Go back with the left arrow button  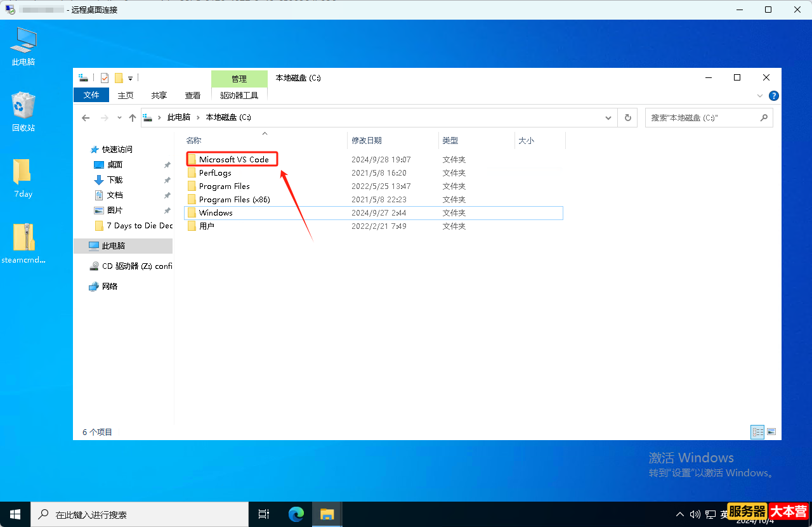tap(86, 118)
